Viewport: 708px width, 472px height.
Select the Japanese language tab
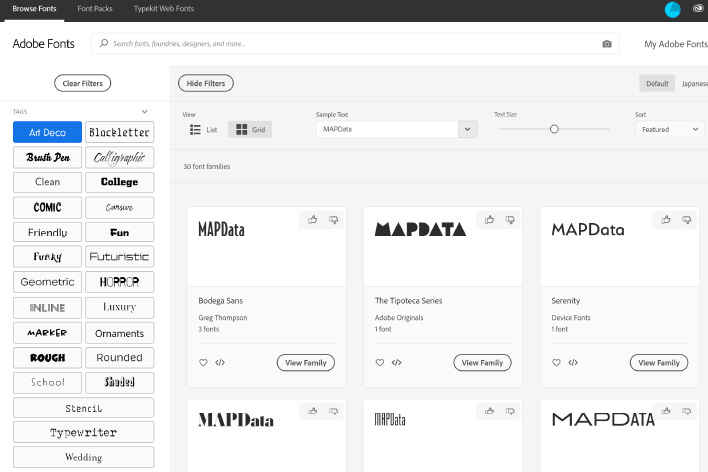[x=694, y=84]
